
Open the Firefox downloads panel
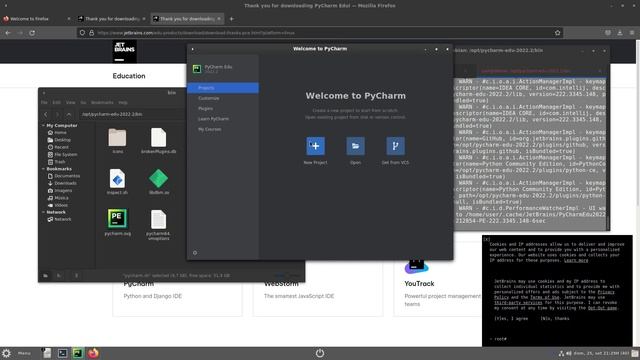[x=620, y=33]
